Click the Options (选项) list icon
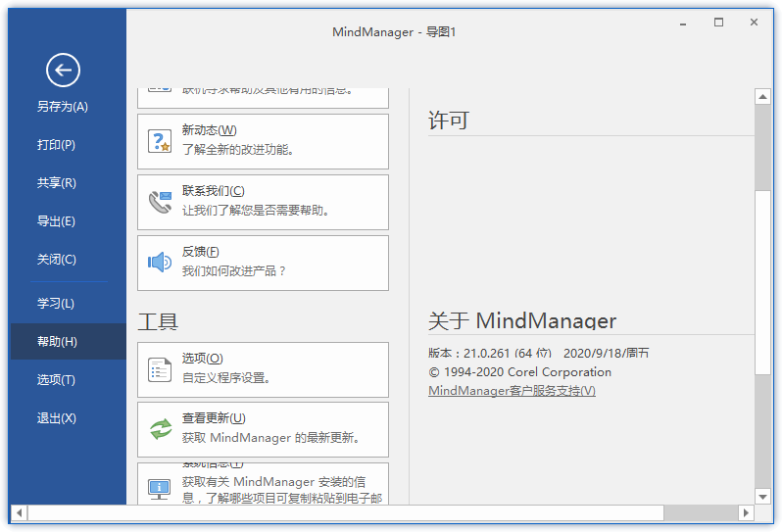Viewport: 782px width, 532px height. (159, 369)
